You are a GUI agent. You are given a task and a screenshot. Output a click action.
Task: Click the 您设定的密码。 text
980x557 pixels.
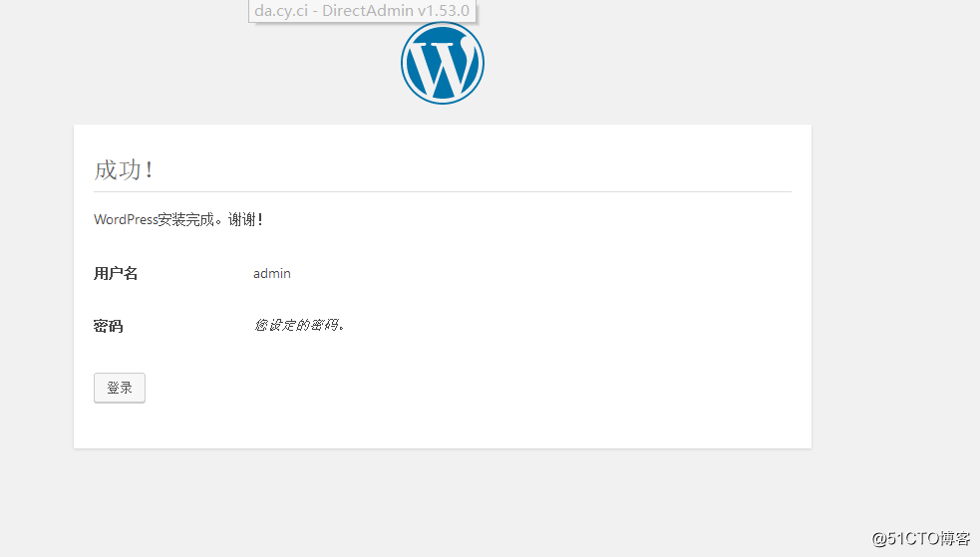pos(299,326)
